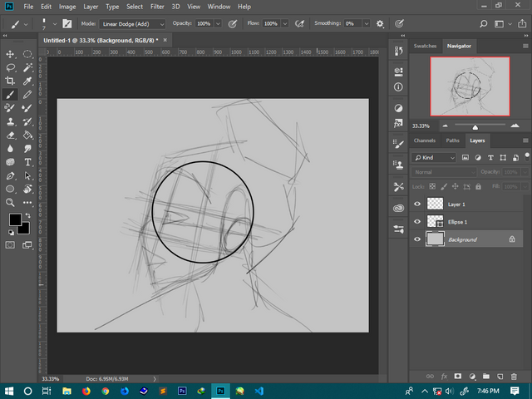Click the Navigator zoom slider handle
Viewport: 532px width, 399px height.
pos(475,127)
